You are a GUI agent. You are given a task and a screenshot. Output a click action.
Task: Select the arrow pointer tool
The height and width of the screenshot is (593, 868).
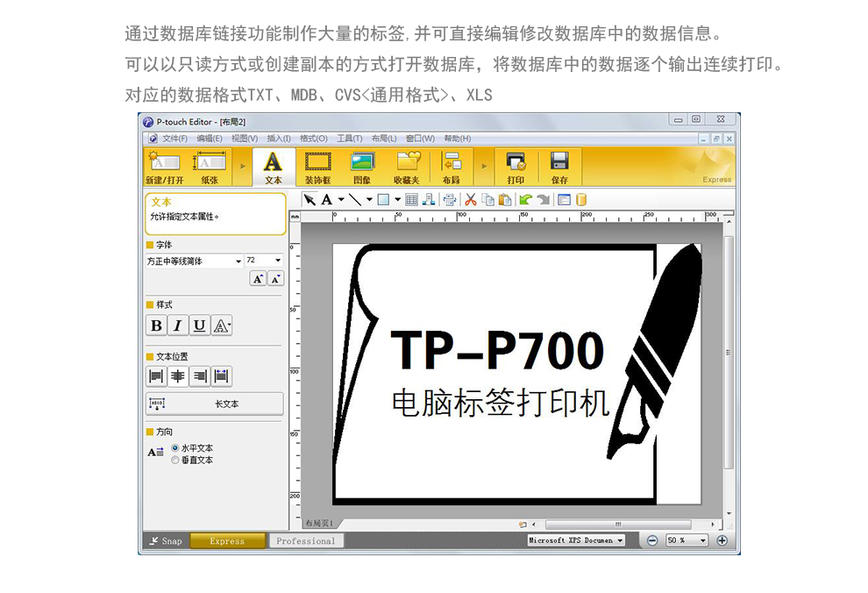pyautogui.click(x=309, y=199)
